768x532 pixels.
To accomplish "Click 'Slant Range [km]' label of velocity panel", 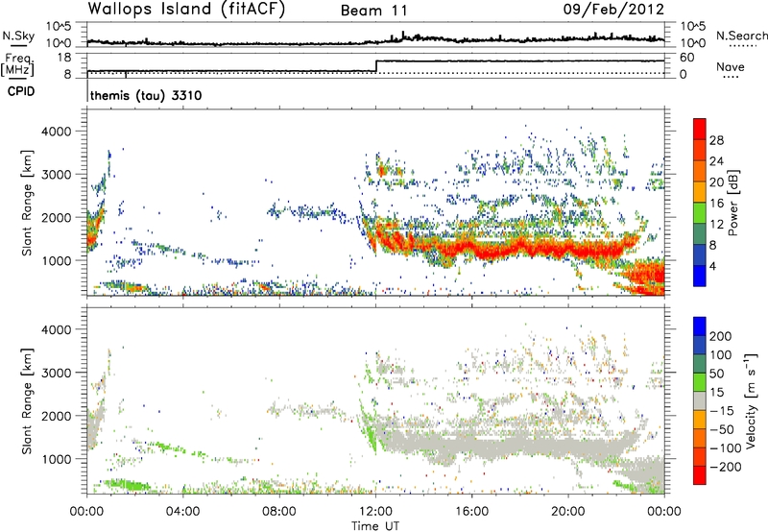I will click(27, 401).
